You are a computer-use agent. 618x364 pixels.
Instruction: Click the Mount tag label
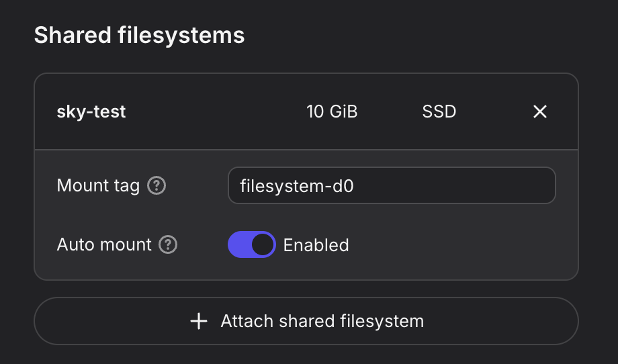[x=98, y=185]
